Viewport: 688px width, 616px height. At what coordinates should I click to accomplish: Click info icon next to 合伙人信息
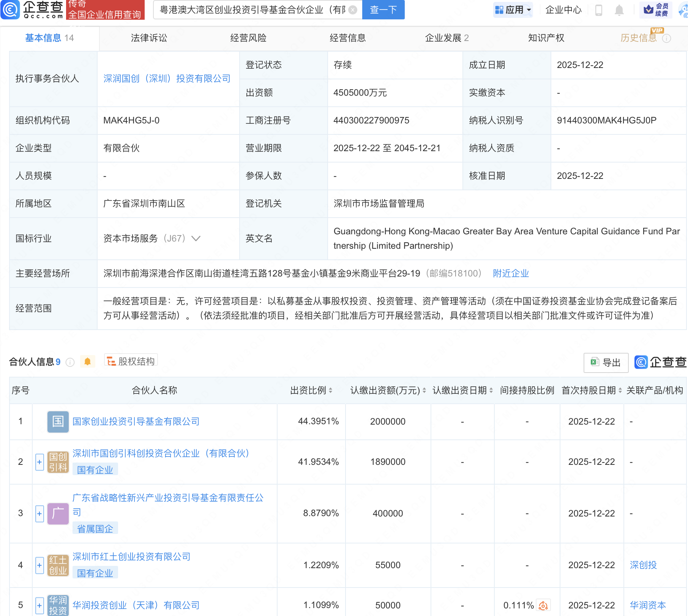point(70,362)
